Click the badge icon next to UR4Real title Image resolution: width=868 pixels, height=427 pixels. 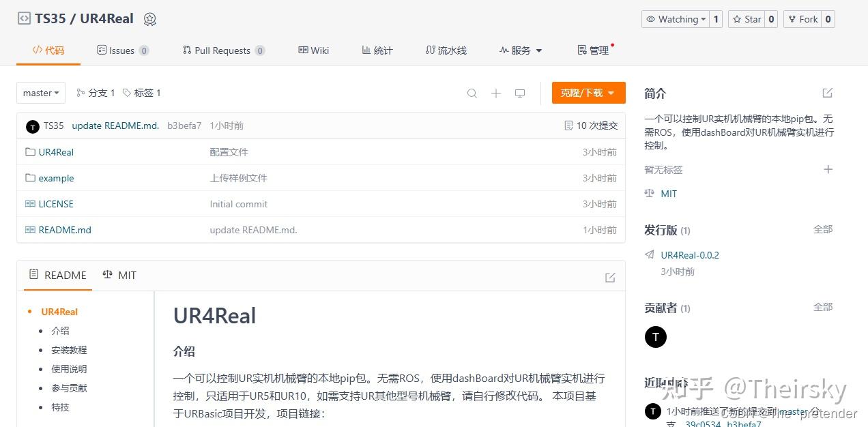[150, 19]
